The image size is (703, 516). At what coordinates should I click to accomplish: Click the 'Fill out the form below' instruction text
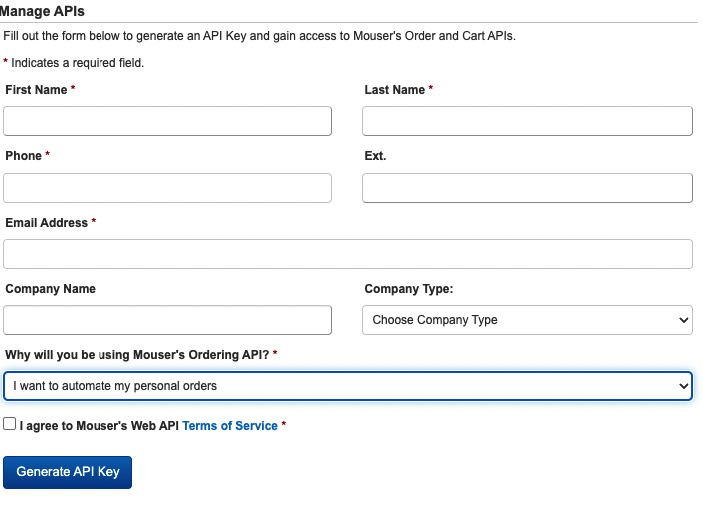260,36
